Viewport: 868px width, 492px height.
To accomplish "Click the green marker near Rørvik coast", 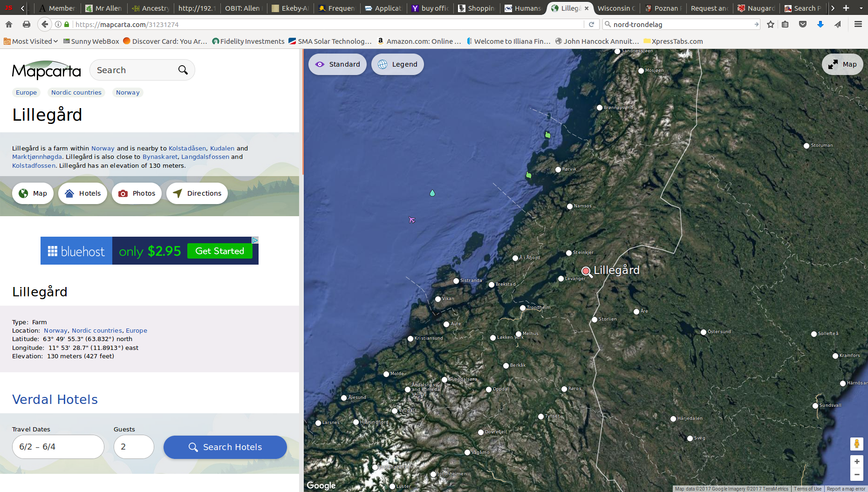I will click(528, 175).
